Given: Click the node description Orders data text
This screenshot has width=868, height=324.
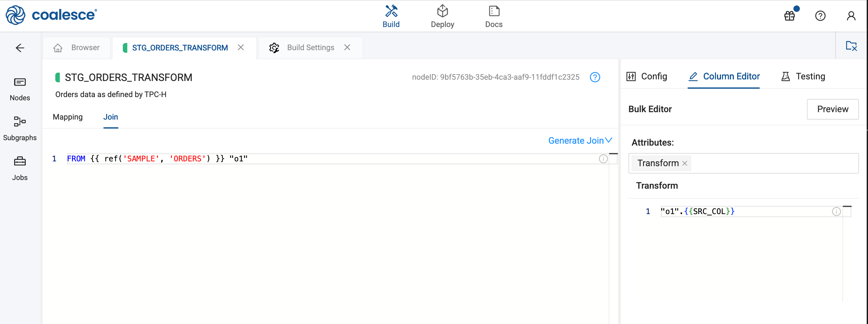Looking at the screenshot, I should click(x=111, y=94).
